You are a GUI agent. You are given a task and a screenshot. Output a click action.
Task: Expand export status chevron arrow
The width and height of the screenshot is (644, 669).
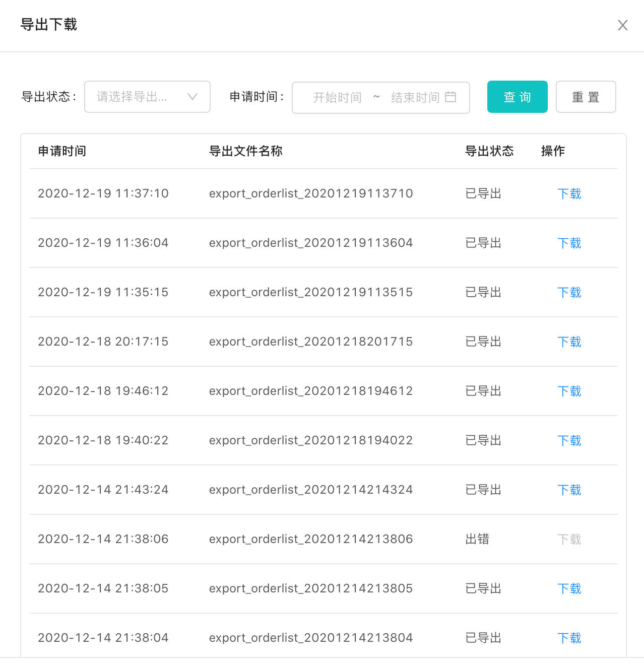click(192, 97)
